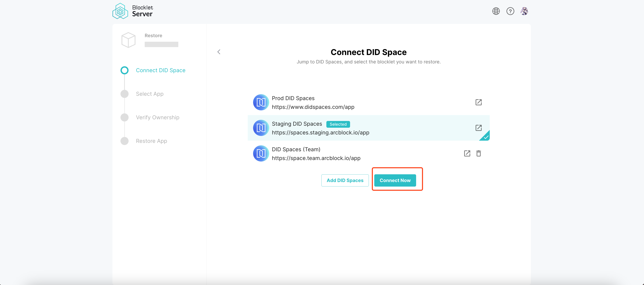Go to Select App step

pos(150,94)
